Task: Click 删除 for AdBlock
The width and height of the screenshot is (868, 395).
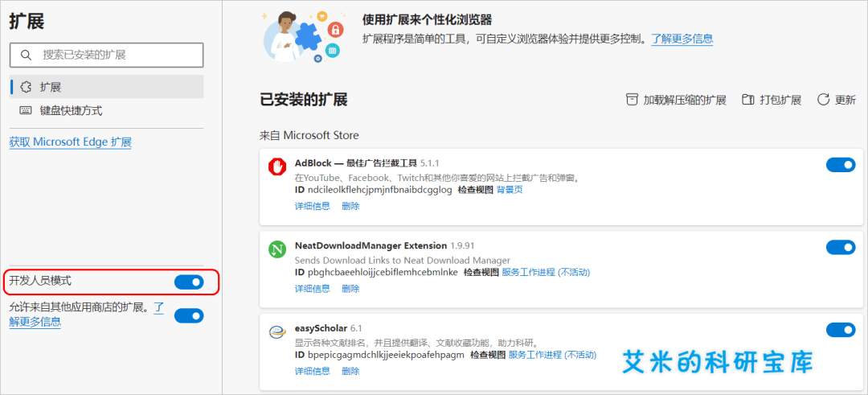Action: (x=350, y=206)
